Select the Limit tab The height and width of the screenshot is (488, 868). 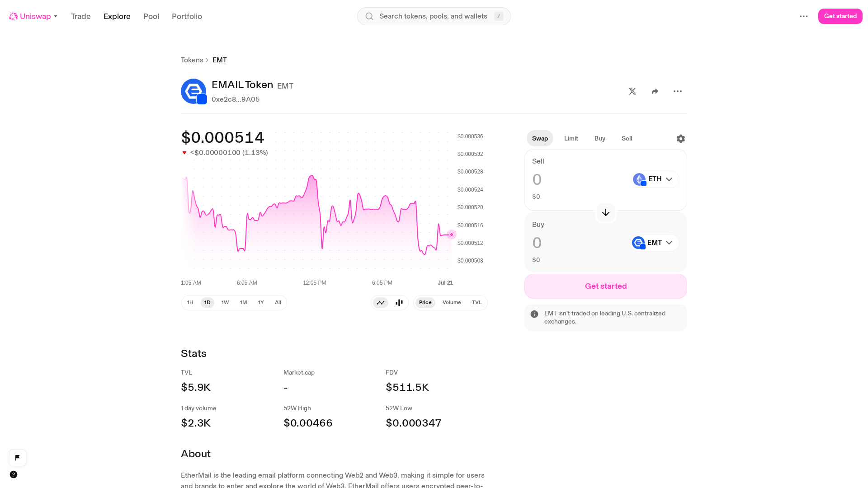click(x=571, y=138)
